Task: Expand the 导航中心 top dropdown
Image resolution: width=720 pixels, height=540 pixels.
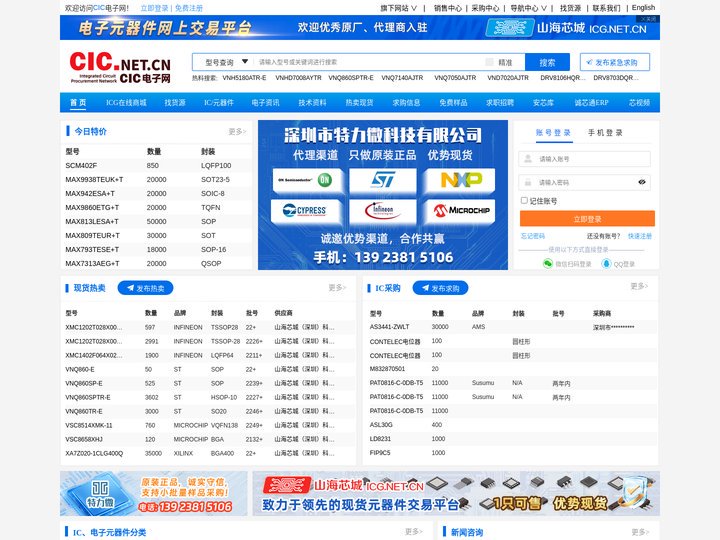Action: (528, 8)
